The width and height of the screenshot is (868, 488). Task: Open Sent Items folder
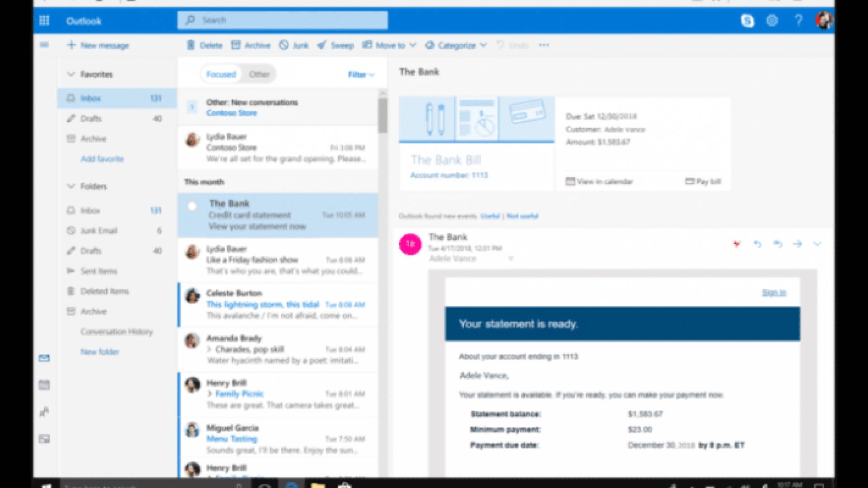click(x=99, y=271)
